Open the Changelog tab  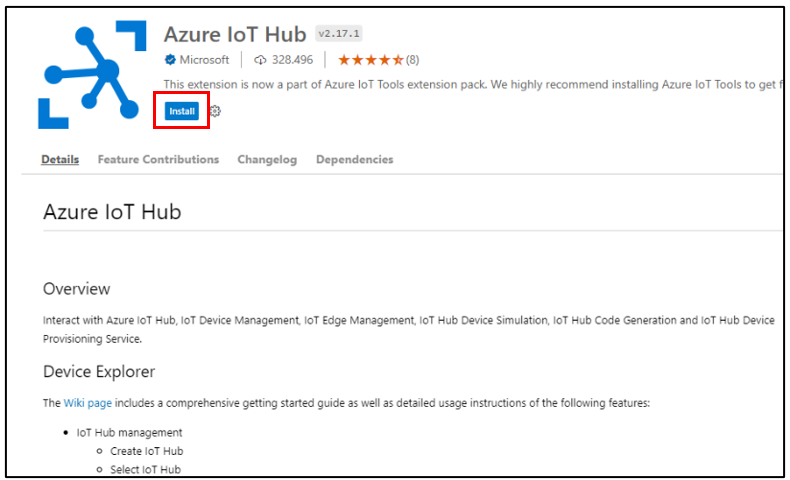267,159
